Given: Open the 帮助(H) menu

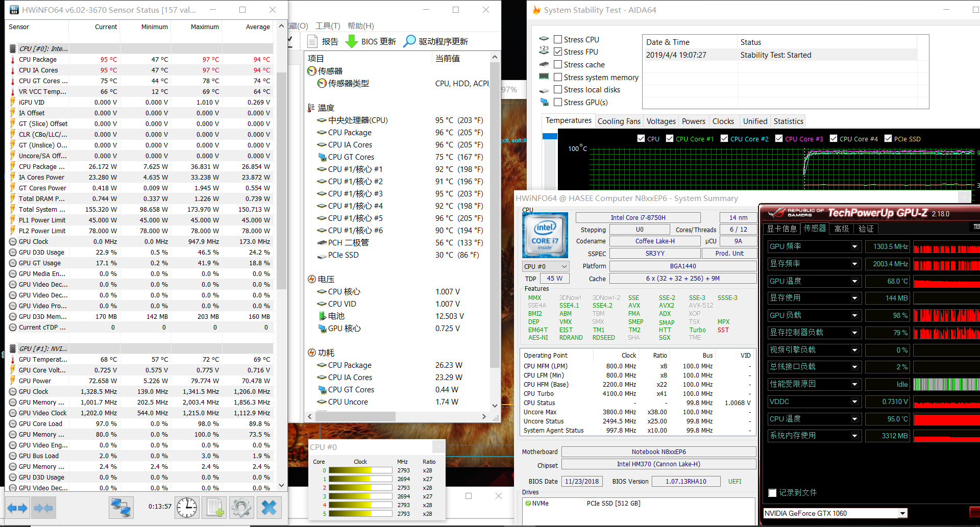Looking at the screenshot, I should click(x=360, y=26).
